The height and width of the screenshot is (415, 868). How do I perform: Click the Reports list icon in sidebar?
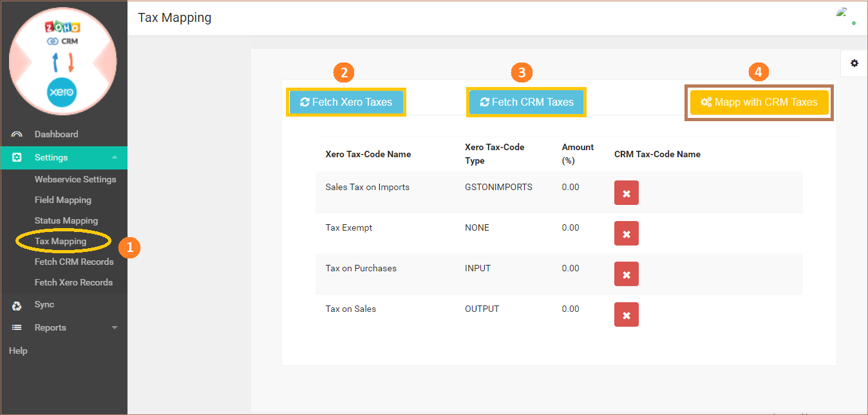click(x=17, y=328)
